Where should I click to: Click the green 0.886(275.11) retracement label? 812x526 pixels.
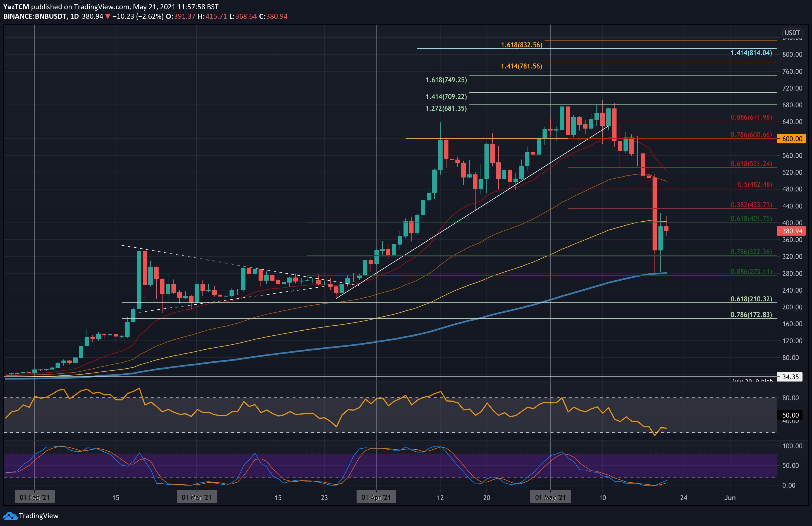pyautogui.click(x=751, y=272)
